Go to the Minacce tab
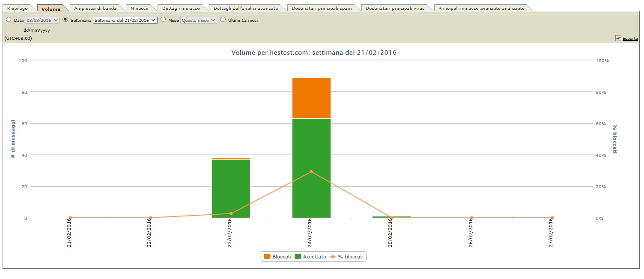Screen dimensions: 644x279 point(139,9)
